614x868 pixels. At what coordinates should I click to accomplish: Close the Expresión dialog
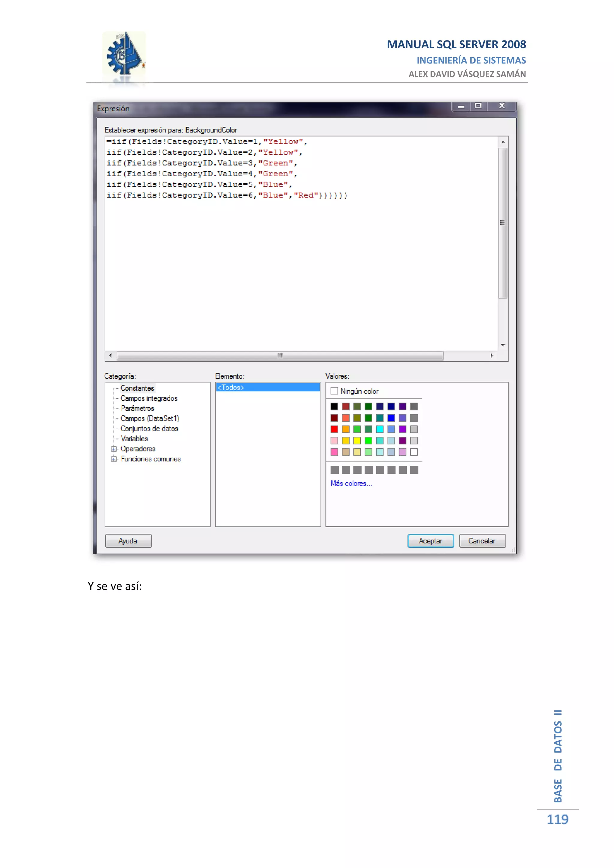pos(502,106)
